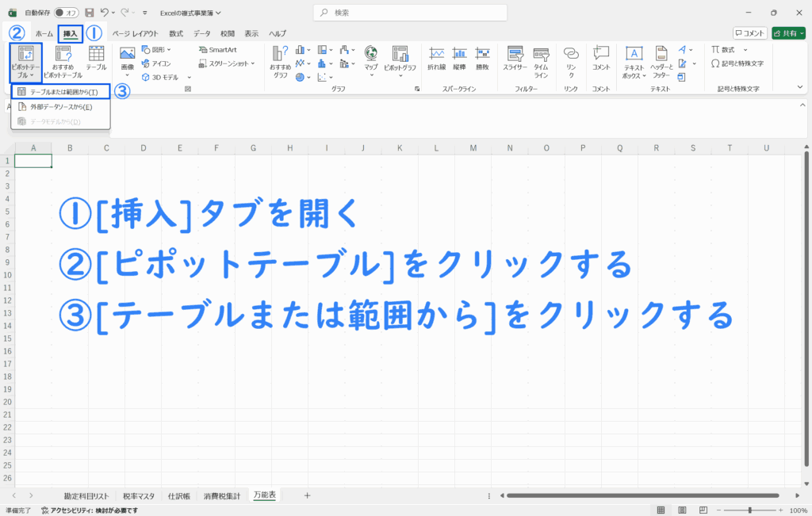Screen dimensions: 812x516
Task: Insert a Slicer (スライサー)
Action: [515, 59]
